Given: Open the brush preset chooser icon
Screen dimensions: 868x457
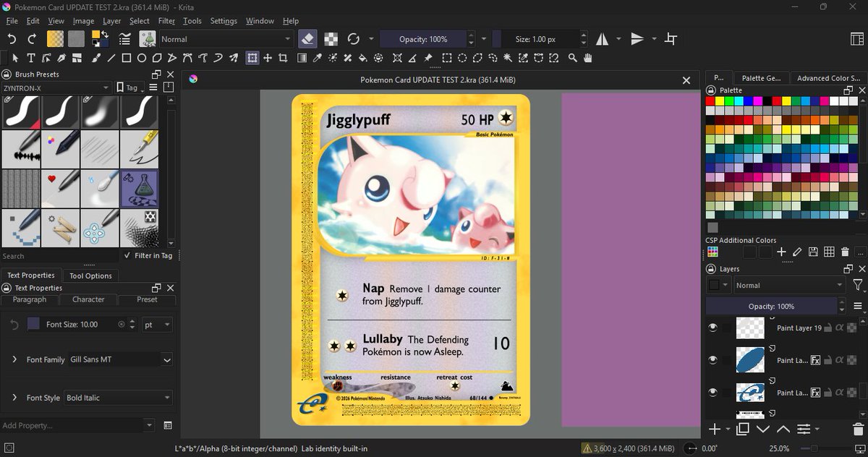Looking at the screenshot, I should 148,39.
